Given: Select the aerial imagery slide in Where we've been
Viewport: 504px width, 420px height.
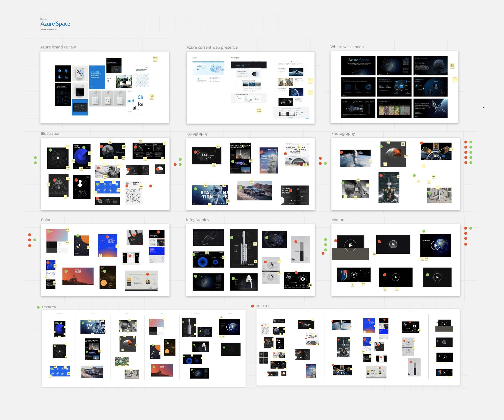Looking at the screenshot, I should pyautogui.click(x=394, y=108).
